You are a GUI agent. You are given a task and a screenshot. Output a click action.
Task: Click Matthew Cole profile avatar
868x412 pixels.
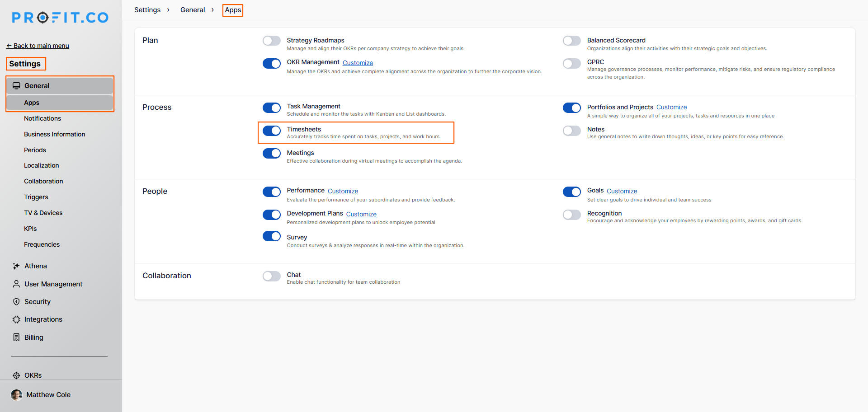(17, 395)
